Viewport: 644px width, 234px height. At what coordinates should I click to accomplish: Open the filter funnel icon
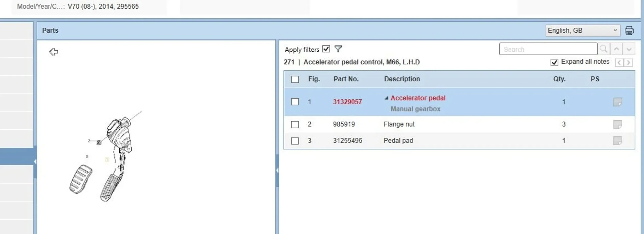point(338,49)
